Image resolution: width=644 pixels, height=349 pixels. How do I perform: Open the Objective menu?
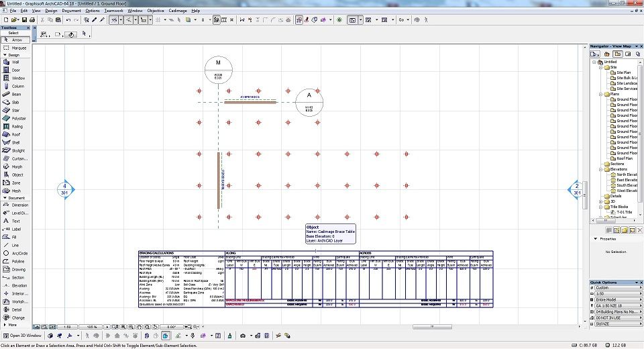coord(155,11)
